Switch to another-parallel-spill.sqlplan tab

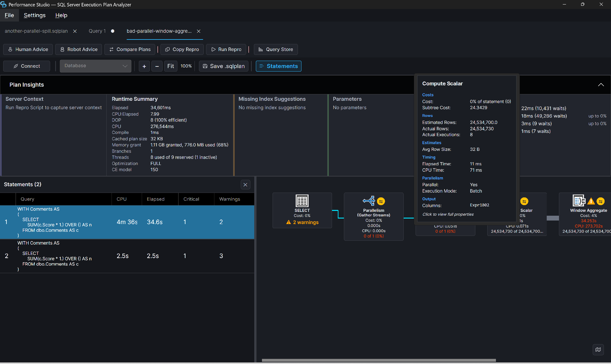[x=36, y=31]
